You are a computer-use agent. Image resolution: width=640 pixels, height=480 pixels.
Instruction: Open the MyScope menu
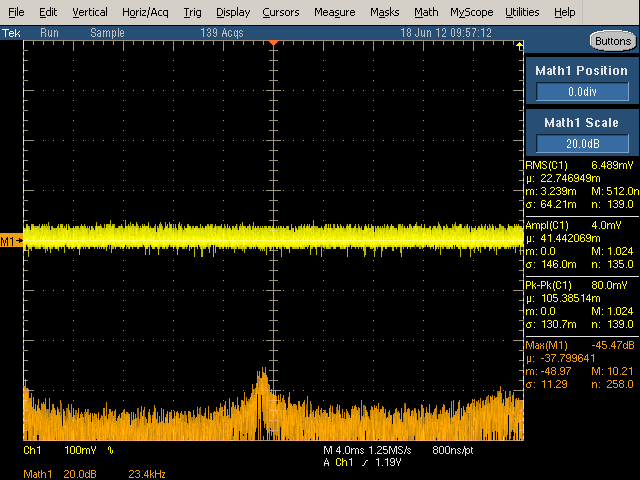(x=472, y=12)
